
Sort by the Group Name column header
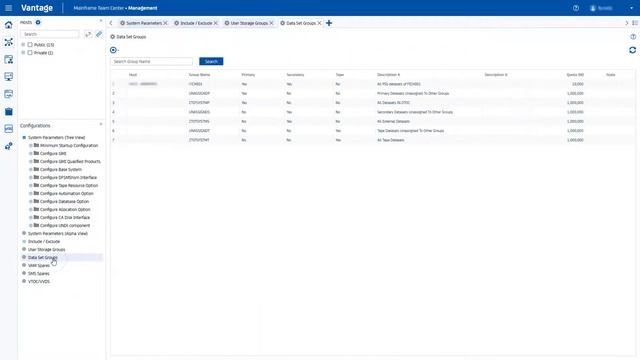199,75
